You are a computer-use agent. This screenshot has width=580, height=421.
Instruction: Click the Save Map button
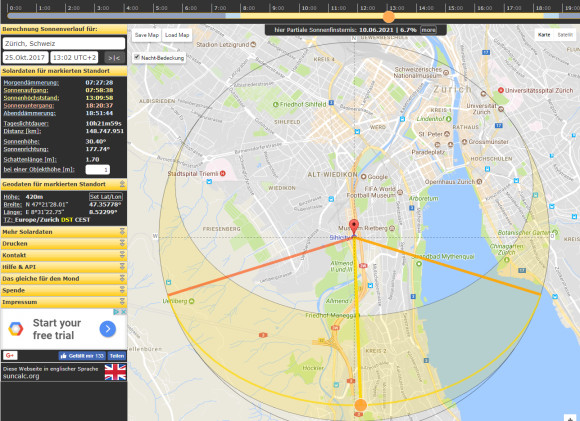(146, 35)
